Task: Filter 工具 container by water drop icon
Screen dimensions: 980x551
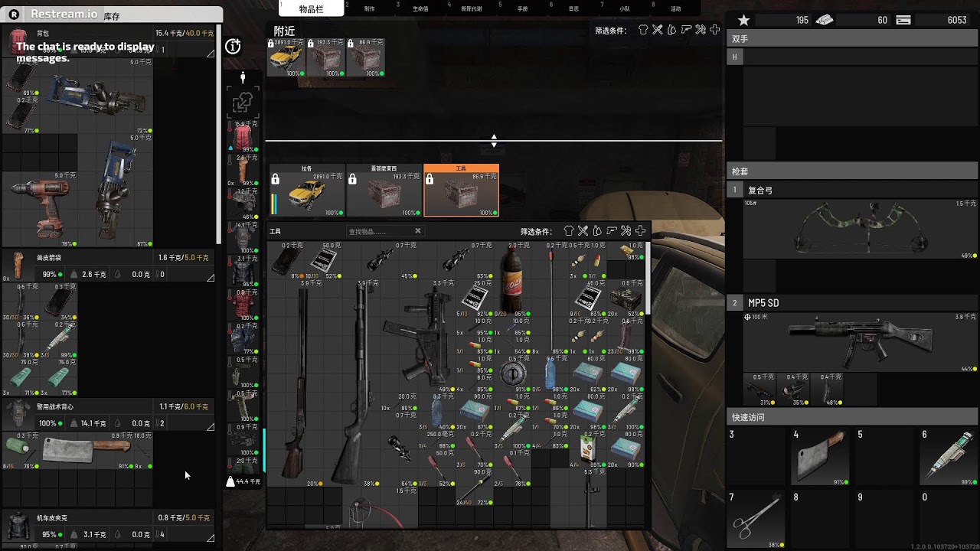Action: click(597, 230)
